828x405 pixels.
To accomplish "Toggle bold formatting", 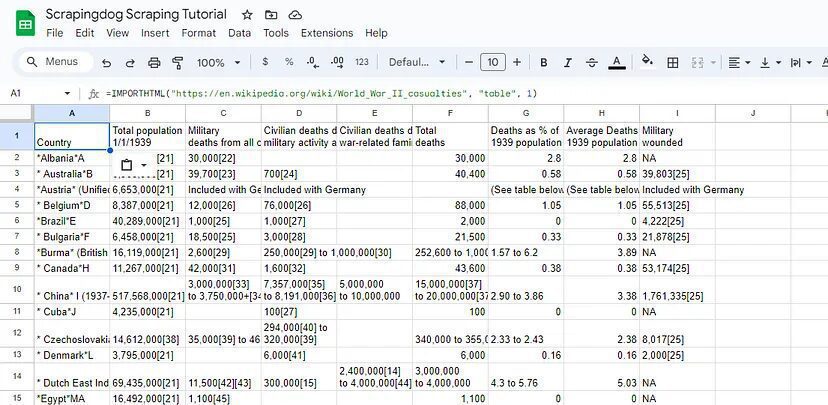I will point(541,63).
